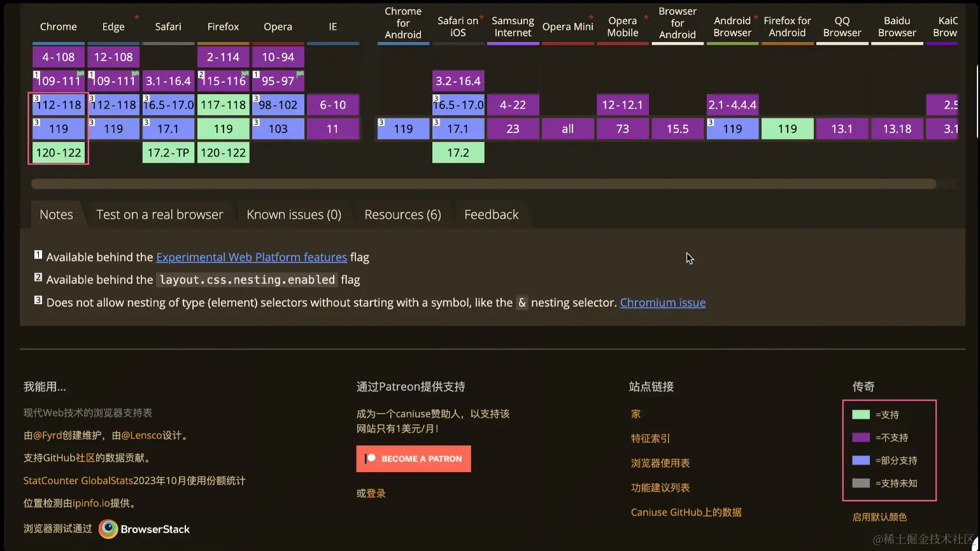Click the horizontal scrollbar under the browser table
The image size is (980, 551).
coord(483,184)
